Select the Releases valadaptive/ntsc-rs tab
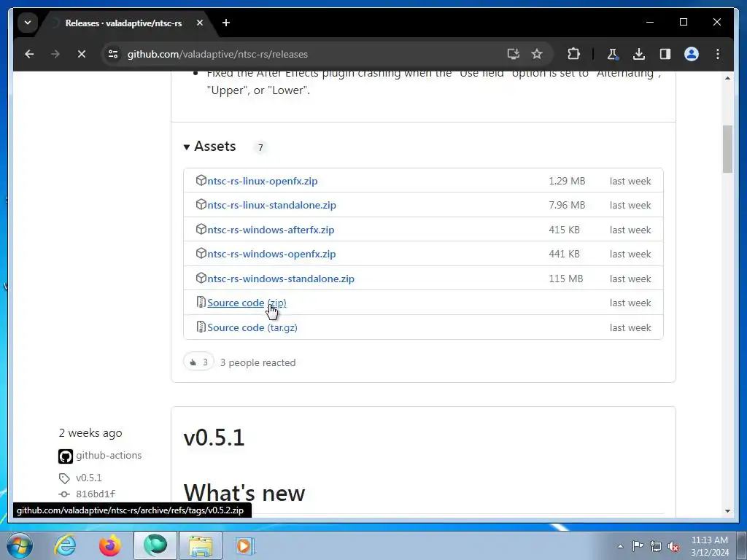This screenshot has height=560, width=747. point(123,23)
